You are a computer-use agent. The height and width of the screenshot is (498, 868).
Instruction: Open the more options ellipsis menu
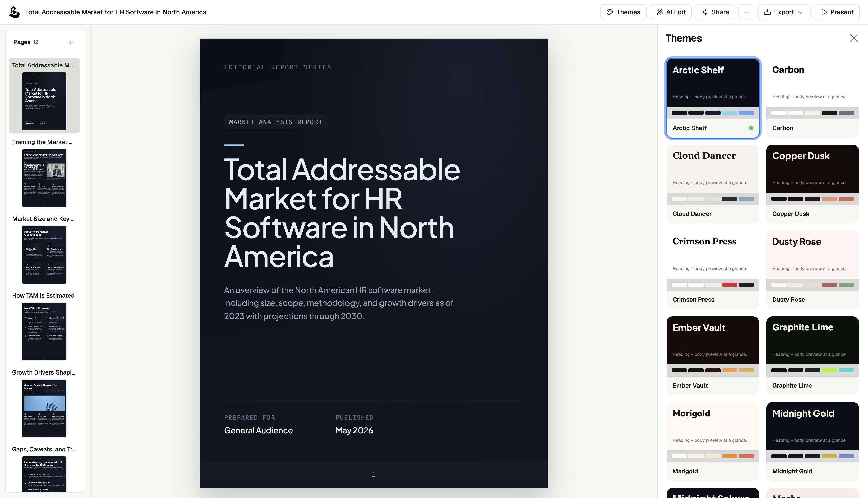[746, 12]
